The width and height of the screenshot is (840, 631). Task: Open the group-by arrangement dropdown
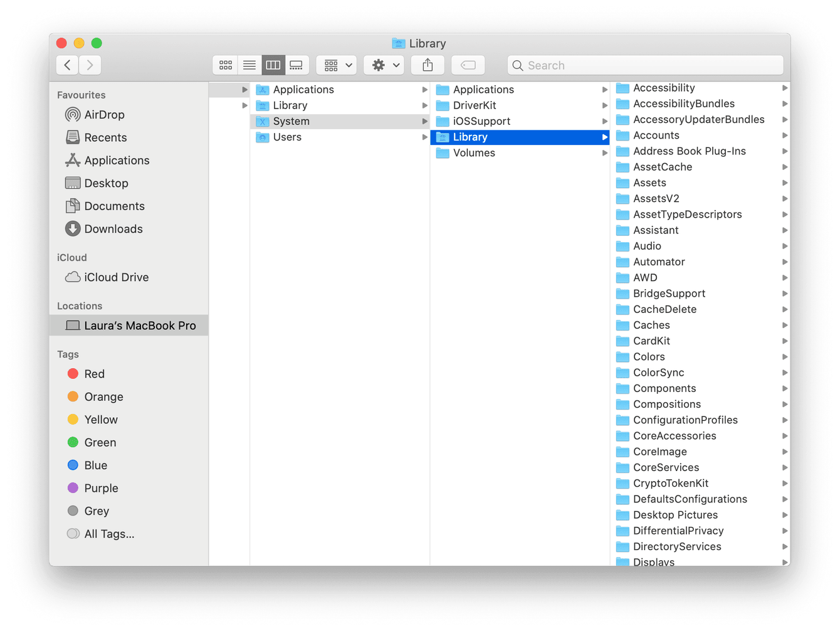[x=337, y=65]
